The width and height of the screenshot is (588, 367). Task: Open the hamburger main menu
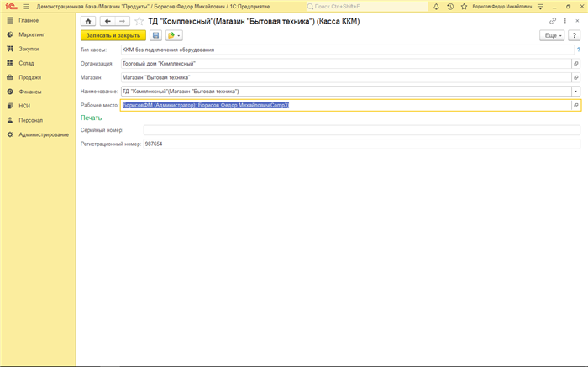[x=26, y=7]
